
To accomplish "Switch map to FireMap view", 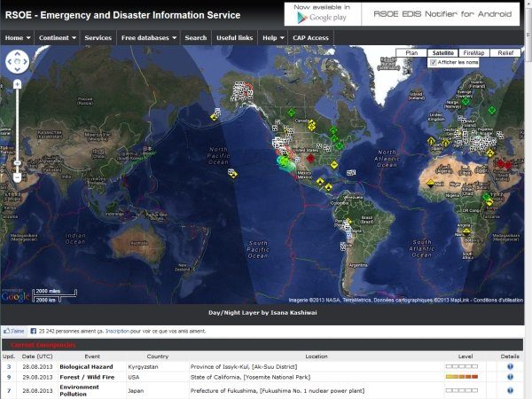I will click(474, 53).
